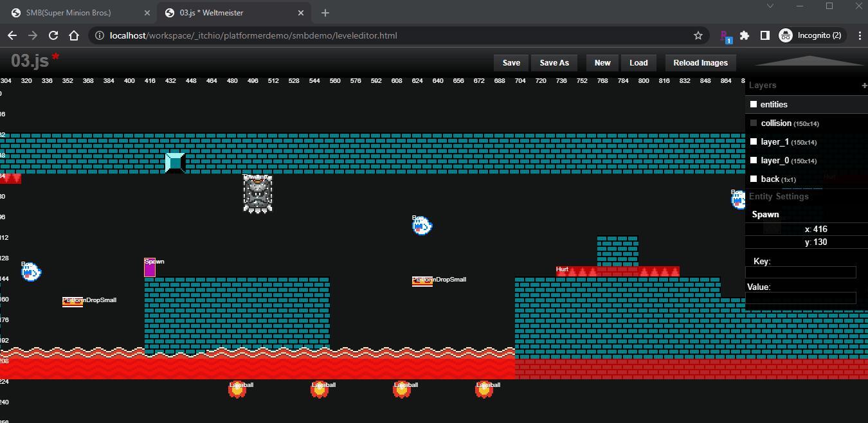Click the Key input field in Entity Settings
Screen dimensions: 868x423
[800, 272]
